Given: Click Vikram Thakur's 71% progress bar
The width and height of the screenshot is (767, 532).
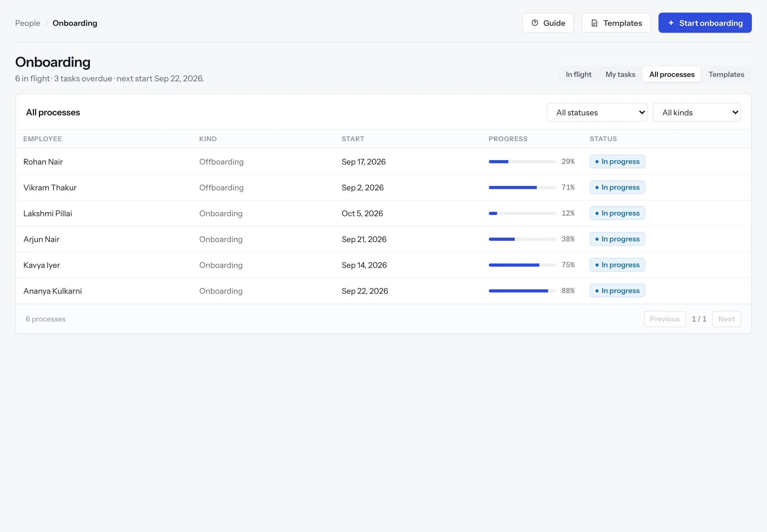Looking at the screenshot, I should 522,188.
